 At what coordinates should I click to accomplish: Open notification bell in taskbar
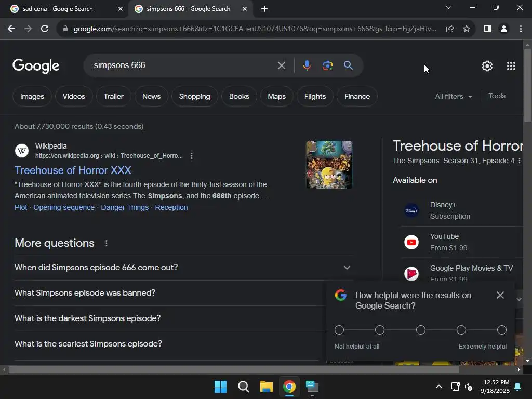(x=518, y=387)
